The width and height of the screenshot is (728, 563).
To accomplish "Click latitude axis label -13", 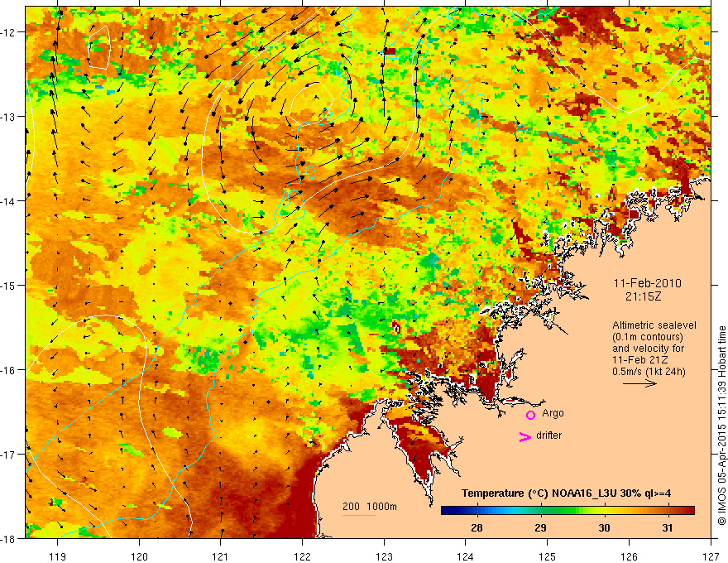I will 9,116.
